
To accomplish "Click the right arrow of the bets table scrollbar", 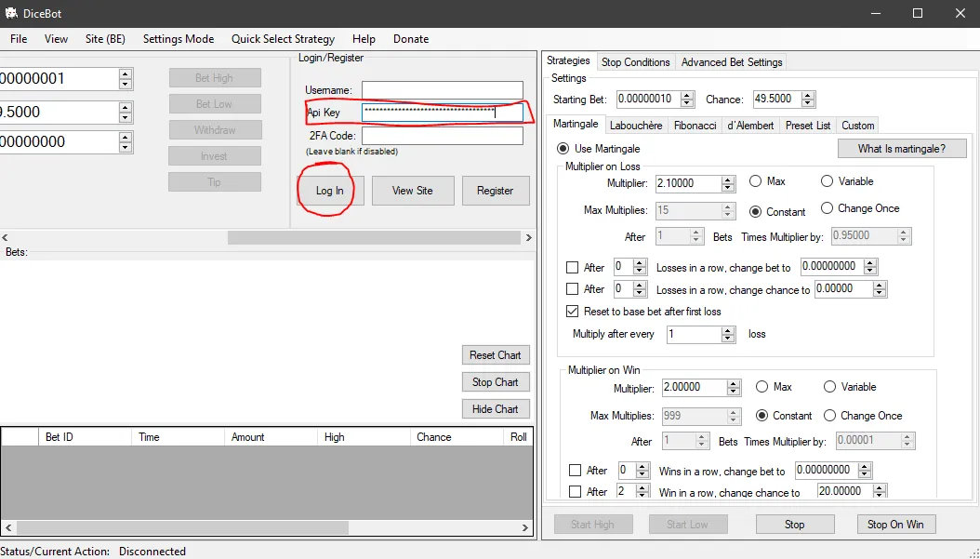I will point(525,527).
